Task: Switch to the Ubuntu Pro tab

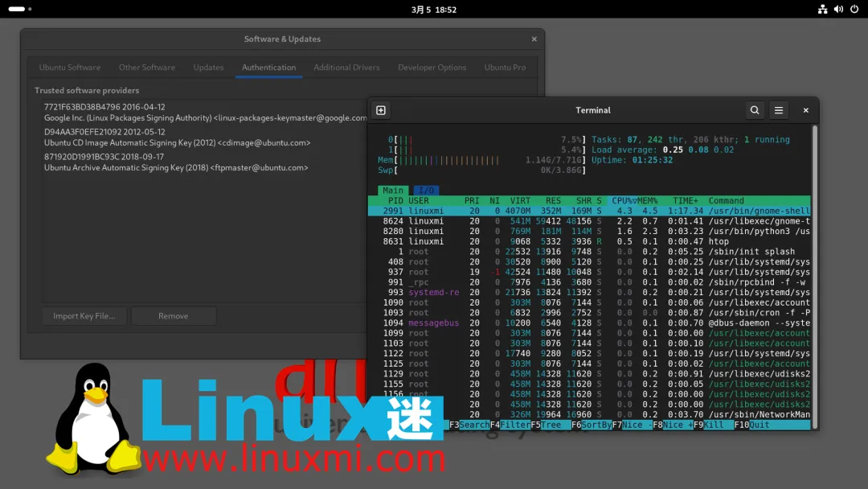Action: [x=505, y=68]
